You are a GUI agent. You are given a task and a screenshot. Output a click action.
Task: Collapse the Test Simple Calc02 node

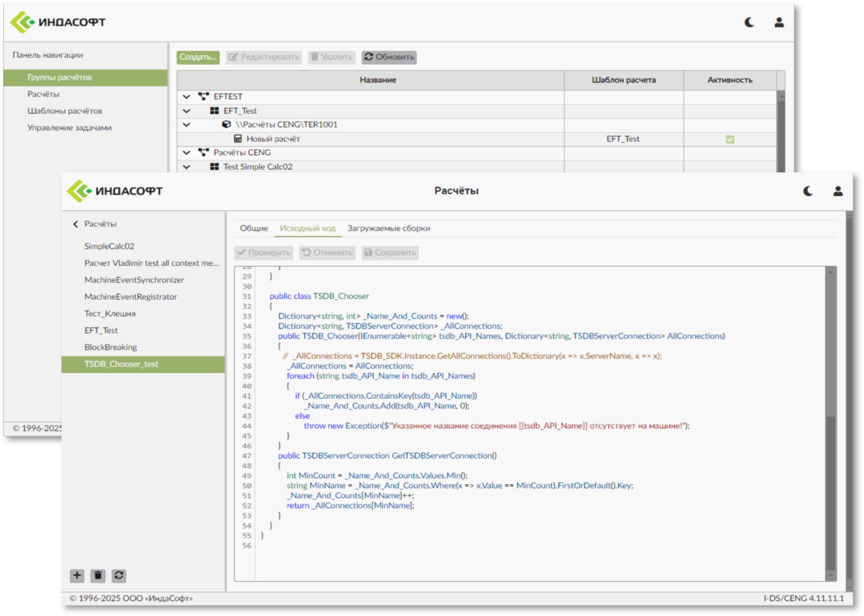(186, 167)
